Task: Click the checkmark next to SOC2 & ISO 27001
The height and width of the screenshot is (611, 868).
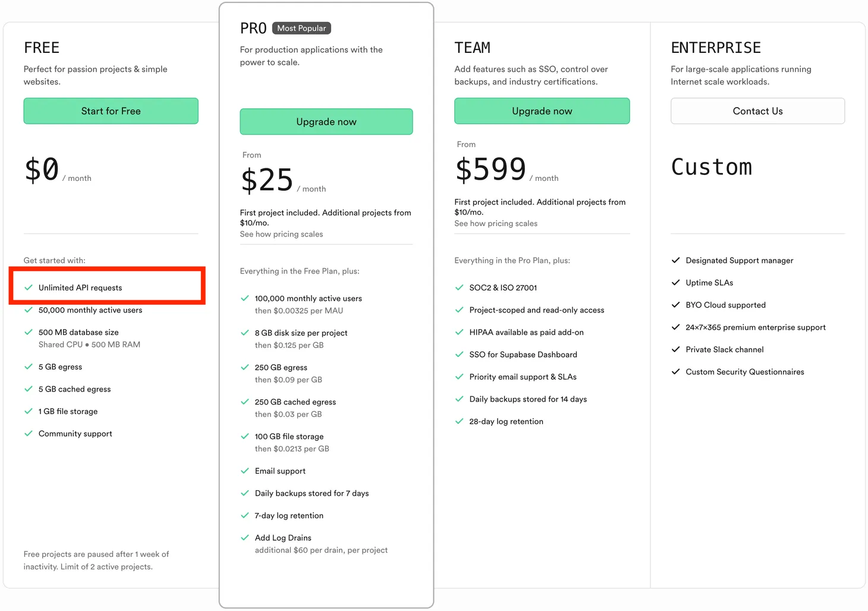Action: (x=459, y=287)
